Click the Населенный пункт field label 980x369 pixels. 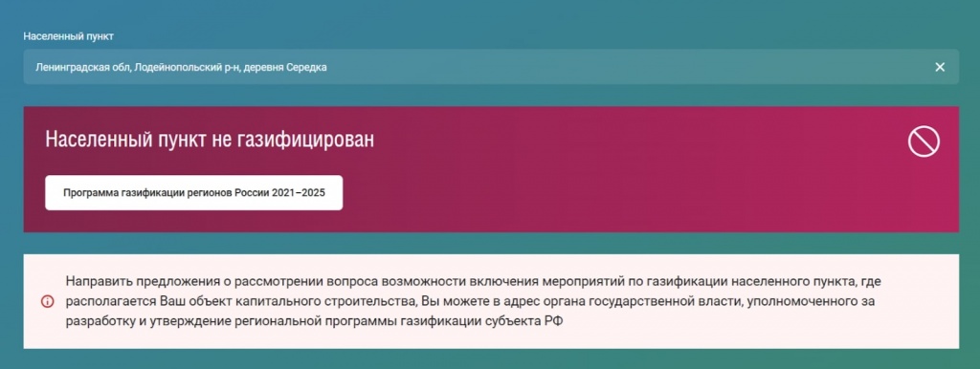68,36
